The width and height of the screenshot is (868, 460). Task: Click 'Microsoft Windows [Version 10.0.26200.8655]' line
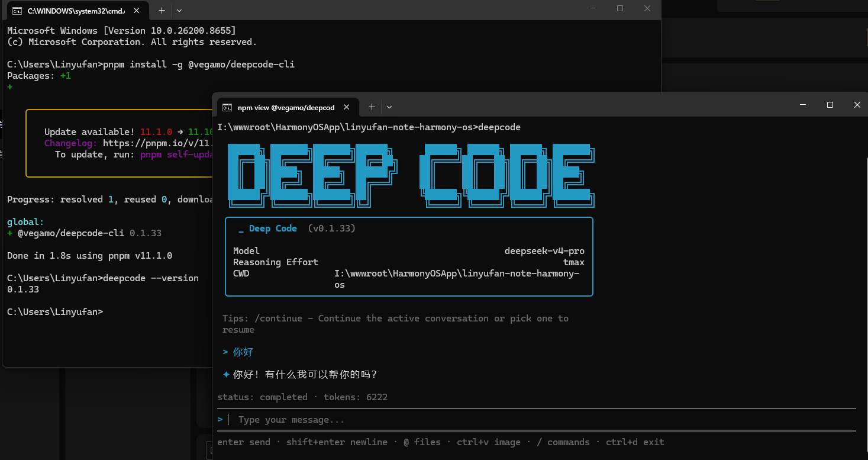(121, 31)
